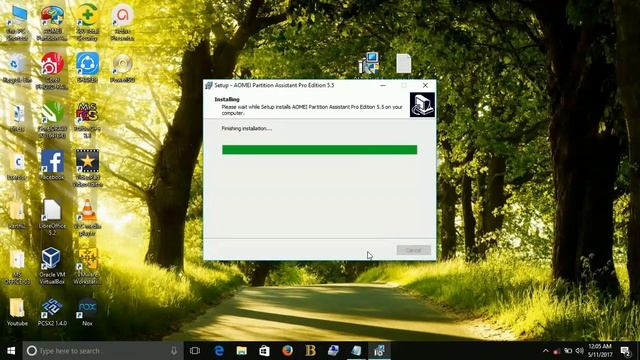
Task: Open the red camera app desktop shortcut
Action: click(x=52, y=70)
